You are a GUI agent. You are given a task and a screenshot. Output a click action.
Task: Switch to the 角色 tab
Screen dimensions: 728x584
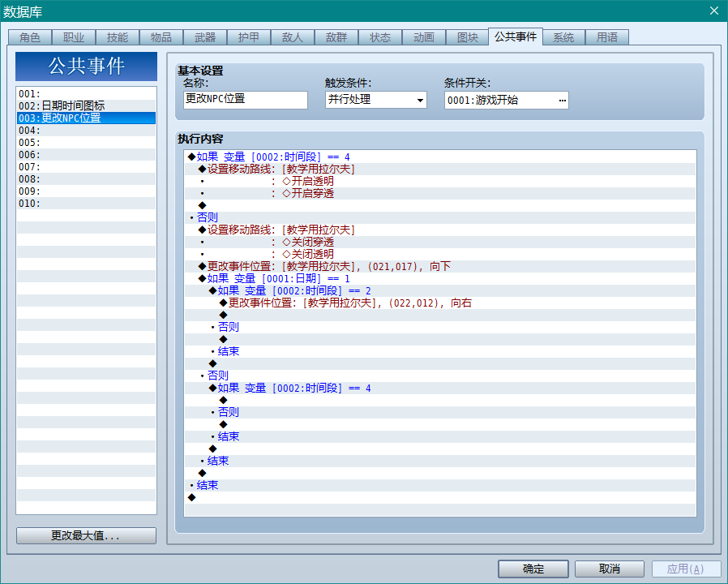tap(30, 37)
